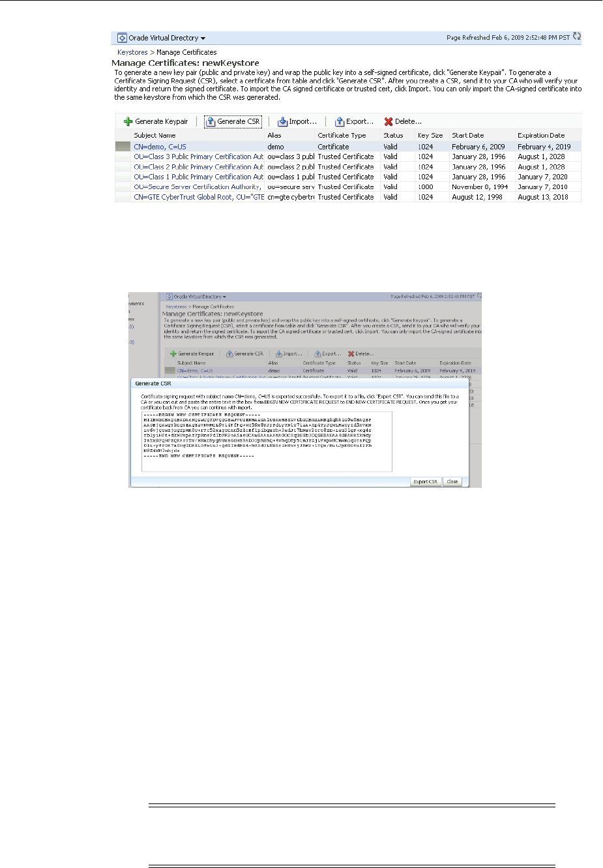Click Export... in the upper screenshot toolbar
This screenshot has height=868, width=603.
(354, 121)
